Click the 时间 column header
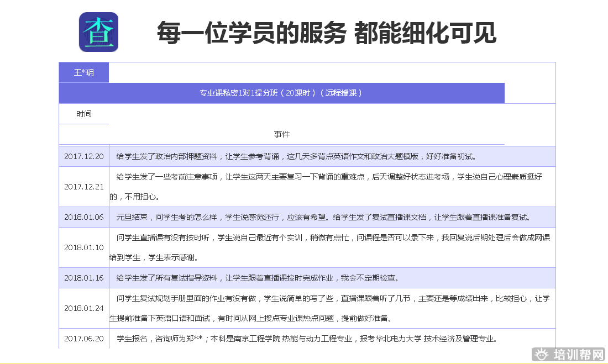The width and height of the screenshot is (608, 364). (x=84, y=114)
